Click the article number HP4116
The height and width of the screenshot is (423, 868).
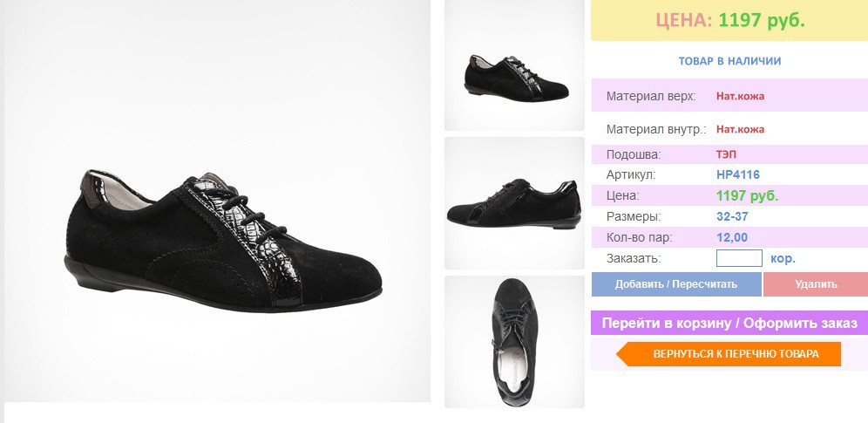tap(738, 175)
